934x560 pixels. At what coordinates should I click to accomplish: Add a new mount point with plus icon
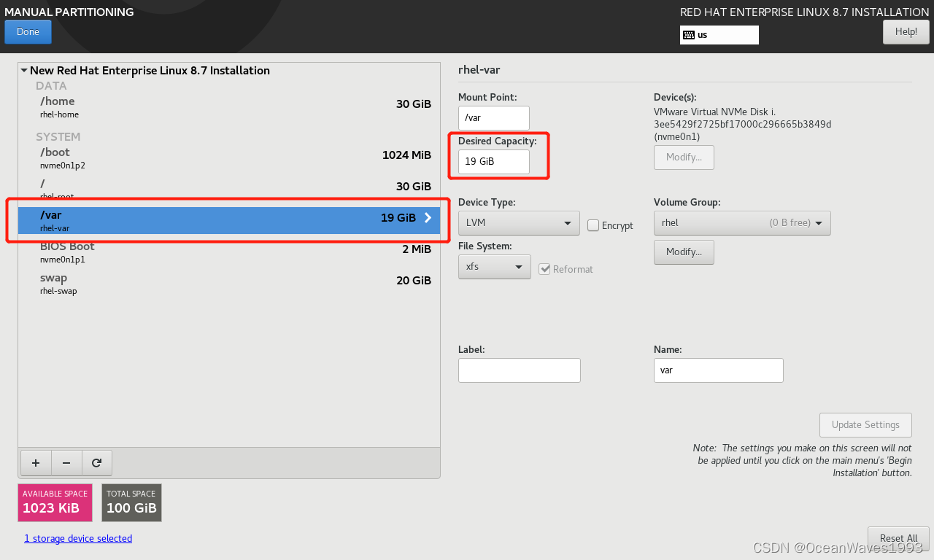pyautogui.click(x=36, y=462)
